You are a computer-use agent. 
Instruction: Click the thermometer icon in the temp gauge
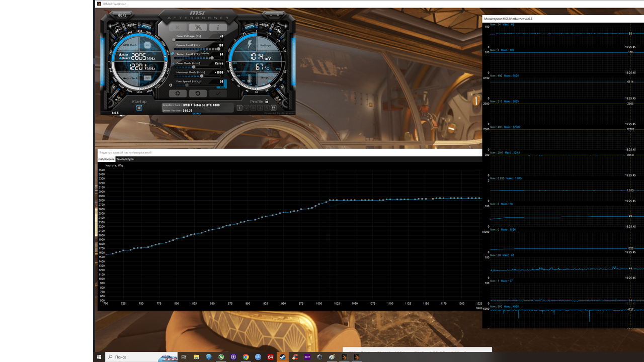pyautogui.click(x=249, y=78)
